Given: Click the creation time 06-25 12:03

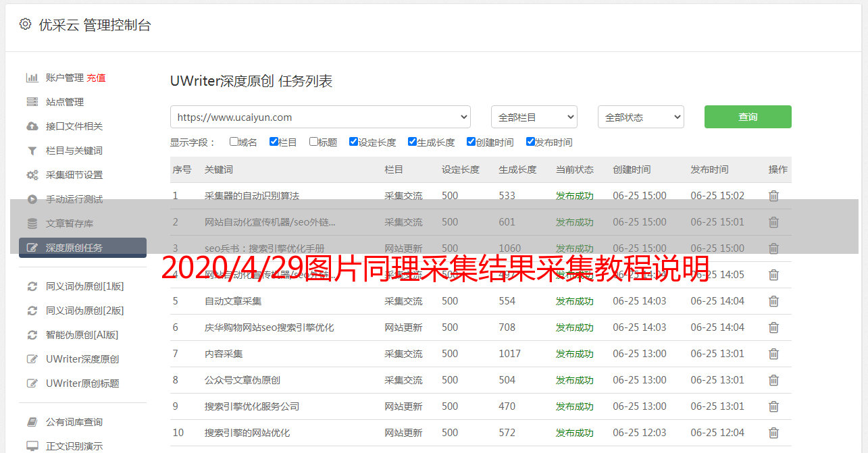Looking at the screenshot, I should click(640, 433).
